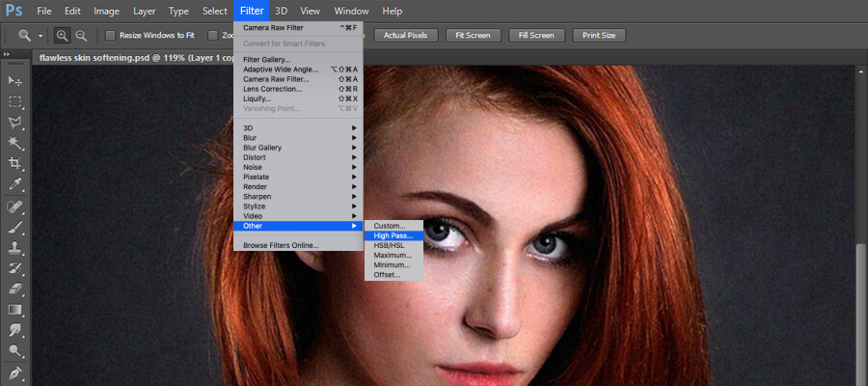Choose HSB/HSL filter

coord(393,245)
